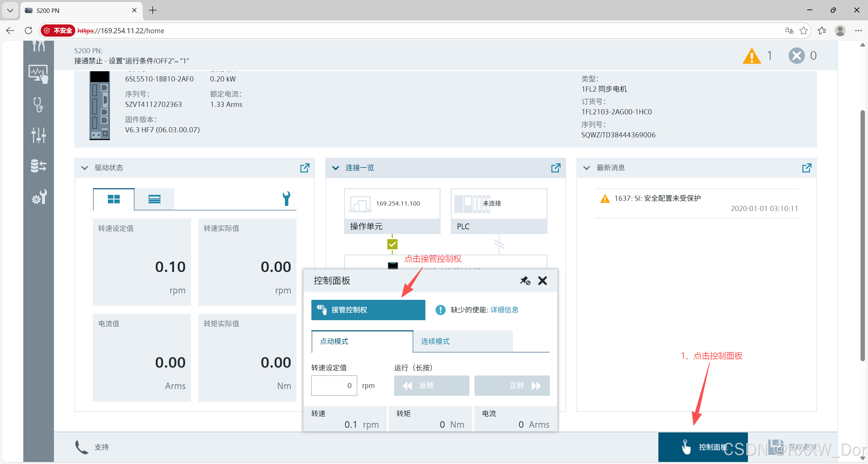This screenshot has width=868, height=464.
Task: Switch drive status to list view
Action: pyautogui.click(x=154, y=199)
